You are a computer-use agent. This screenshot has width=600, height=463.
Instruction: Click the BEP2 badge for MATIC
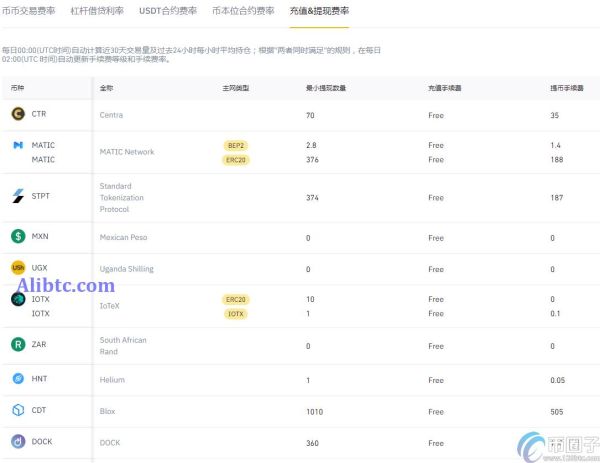click(236, 145)
